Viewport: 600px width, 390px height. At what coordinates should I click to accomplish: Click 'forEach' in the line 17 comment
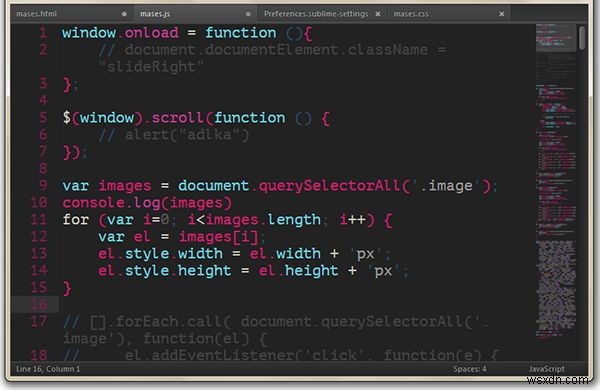pos(147,321)
